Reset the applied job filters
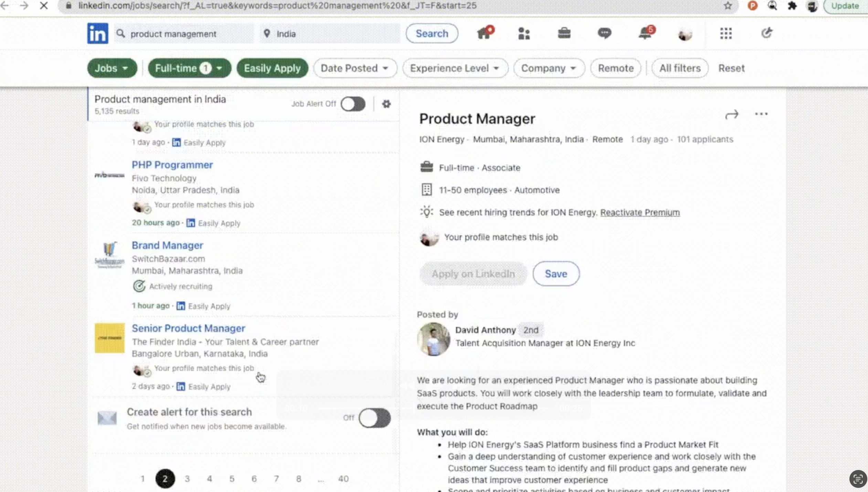868x492 pixels. tap(731, 68)
